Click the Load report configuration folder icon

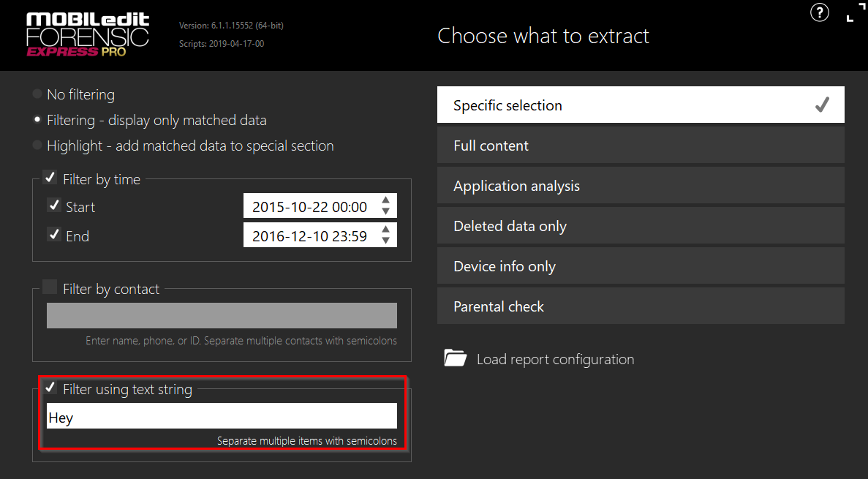tap(455, 358)
